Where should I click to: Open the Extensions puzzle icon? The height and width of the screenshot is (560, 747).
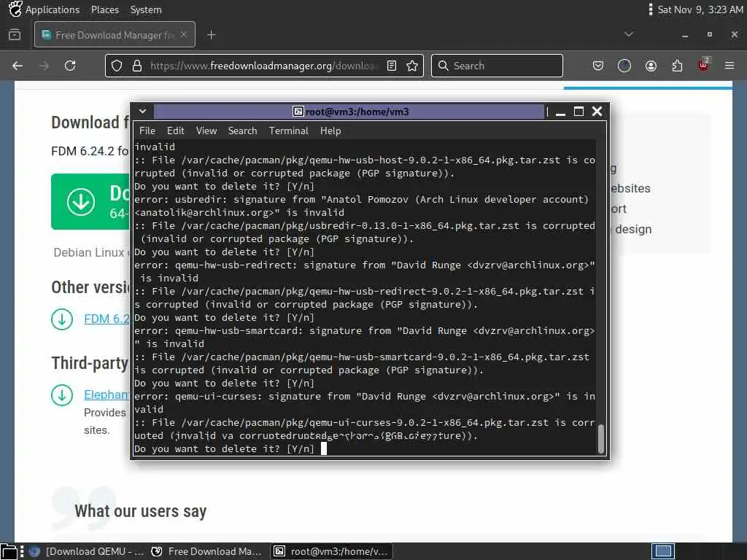(677, 66)
